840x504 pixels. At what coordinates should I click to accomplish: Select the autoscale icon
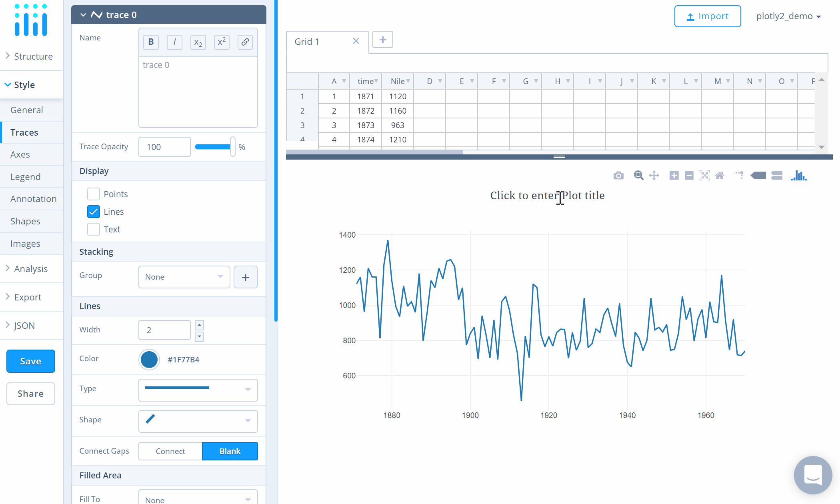coord(704,175)
